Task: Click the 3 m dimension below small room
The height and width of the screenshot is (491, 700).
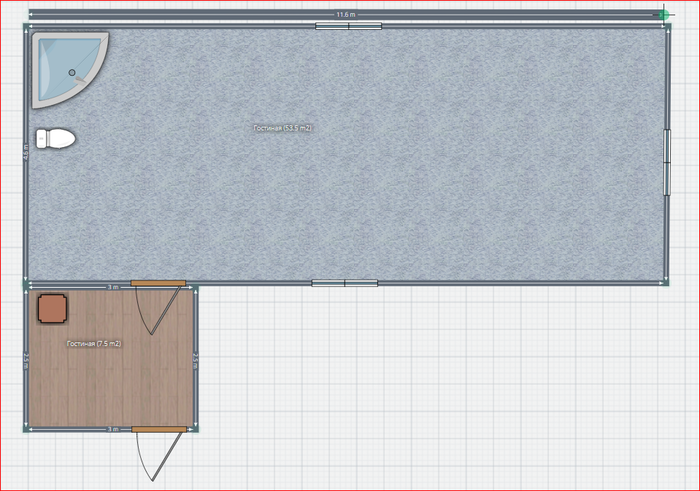Action: click(113, 428)
